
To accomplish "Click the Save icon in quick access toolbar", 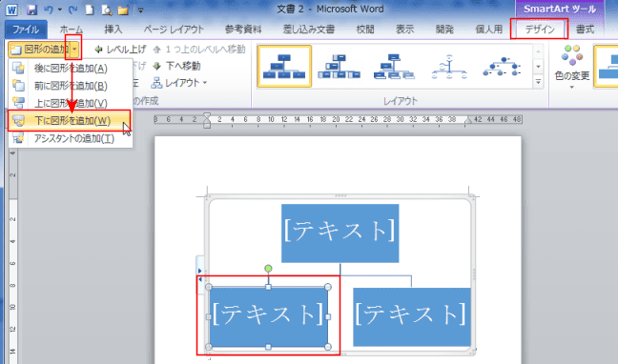I will pos(31,10).
